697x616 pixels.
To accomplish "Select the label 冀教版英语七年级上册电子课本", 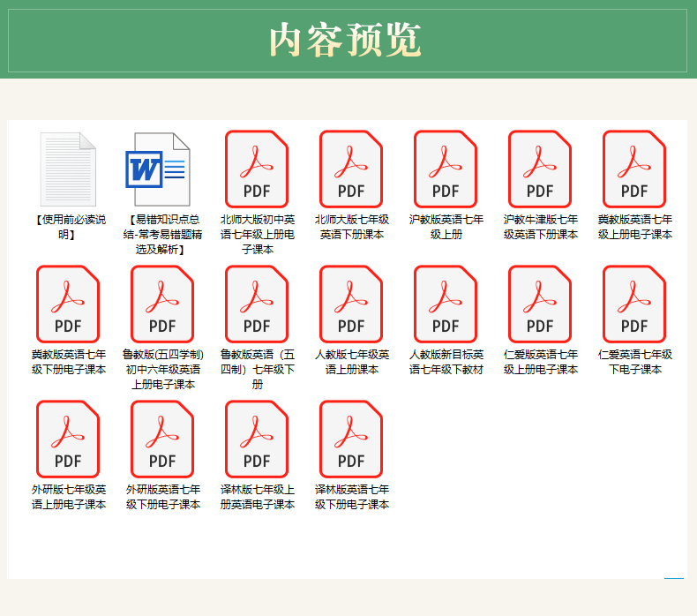I will point(634,227).
